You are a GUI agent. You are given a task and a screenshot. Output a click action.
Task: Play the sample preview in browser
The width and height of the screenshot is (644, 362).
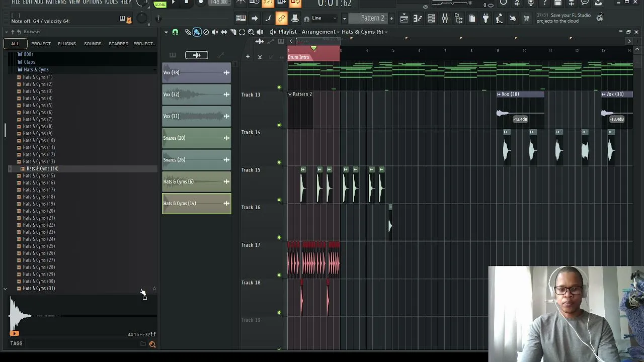pos(15,333)
